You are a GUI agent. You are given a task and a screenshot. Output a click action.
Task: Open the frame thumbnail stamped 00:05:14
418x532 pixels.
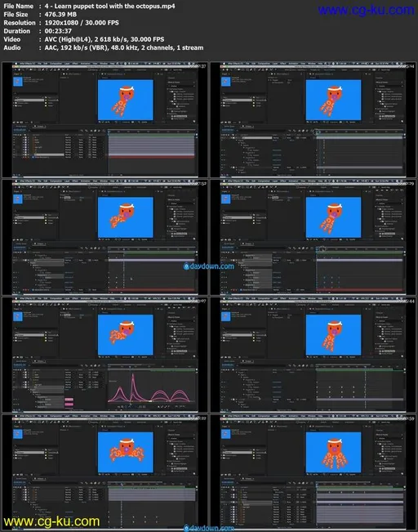(x=313, y=120)
